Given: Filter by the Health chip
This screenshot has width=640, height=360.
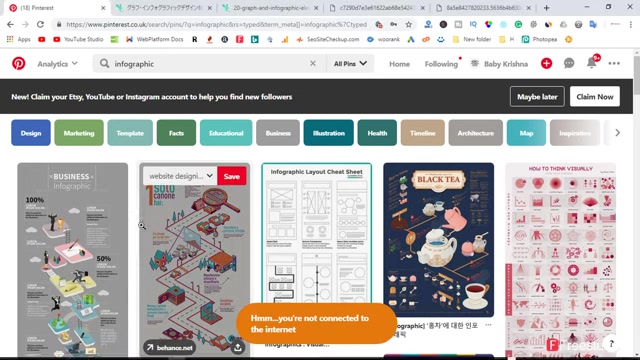Looking at the screenshot, I should click(377, 133).
